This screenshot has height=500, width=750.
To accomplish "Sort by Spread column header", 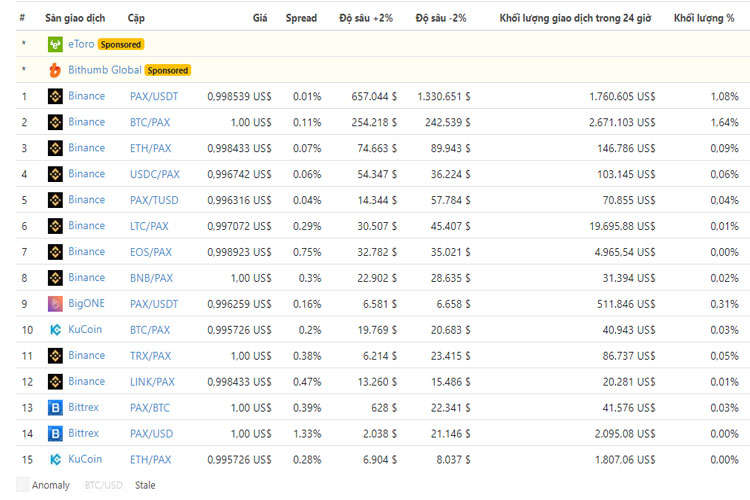I will click(301, 18).
